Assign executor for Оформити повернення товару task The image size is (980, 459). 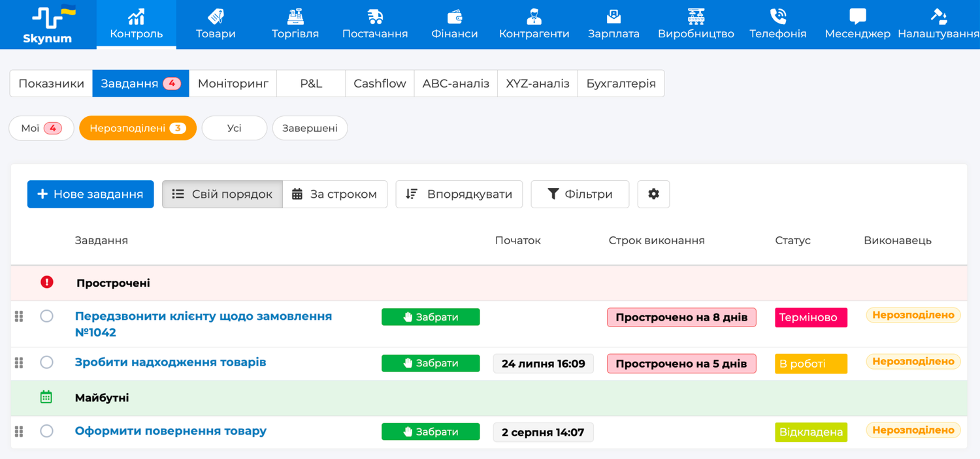point(913,430)
